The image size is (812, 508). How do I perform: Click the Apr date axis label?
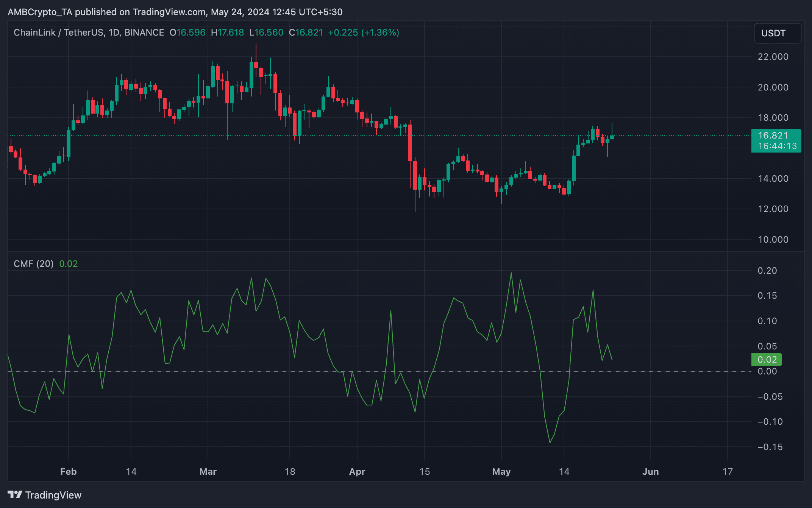(357, 472)
